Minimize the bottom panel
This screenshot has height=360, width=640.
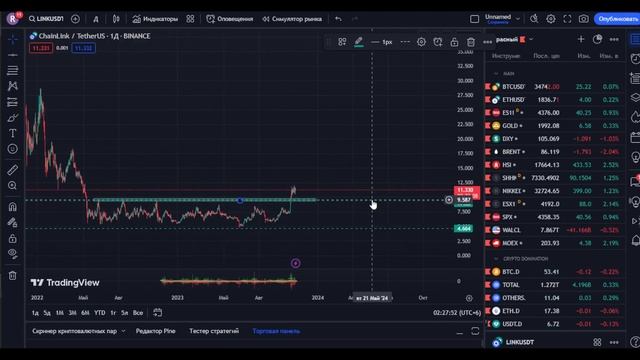tap(460, 333)
